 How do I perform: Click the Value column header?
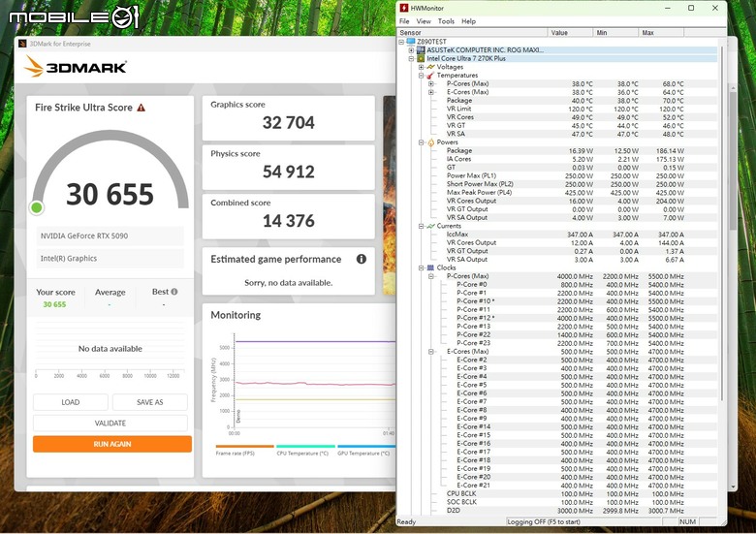pyautogui.click(x=570, y=32)
